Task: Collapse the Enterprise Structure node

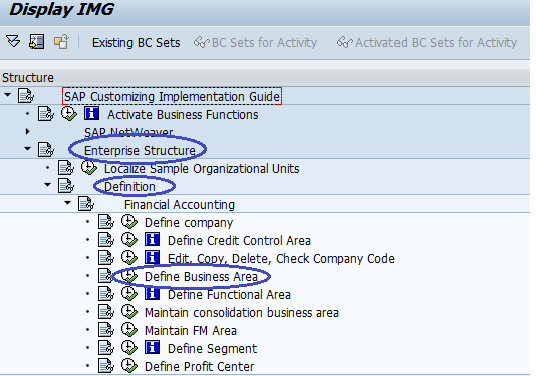Action: tap(28, 149)
